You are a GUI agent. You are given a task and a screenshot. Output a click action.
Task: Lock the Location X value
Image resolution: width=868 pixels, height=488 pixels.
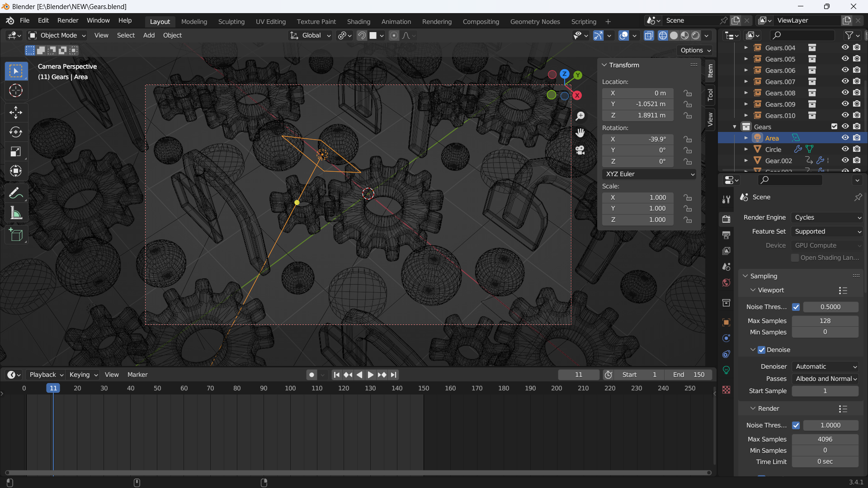pos(688,93)
